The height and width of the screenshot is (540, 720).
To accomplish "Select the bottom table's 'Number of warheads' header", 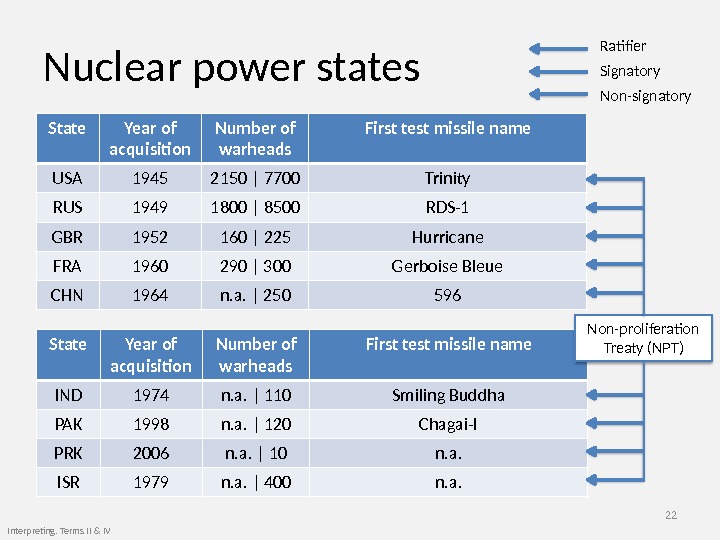I will coord(256,354).
